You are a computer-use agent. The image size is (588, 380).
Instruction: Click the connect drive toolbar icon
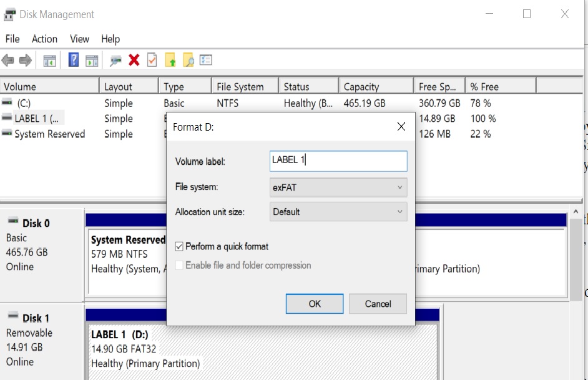[115, 60]
